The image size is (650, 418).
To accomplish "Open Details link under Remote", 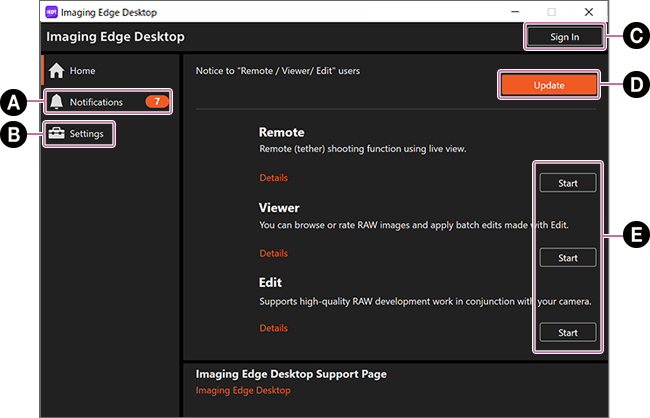I will pyautogui.click(x=274, y=178).
